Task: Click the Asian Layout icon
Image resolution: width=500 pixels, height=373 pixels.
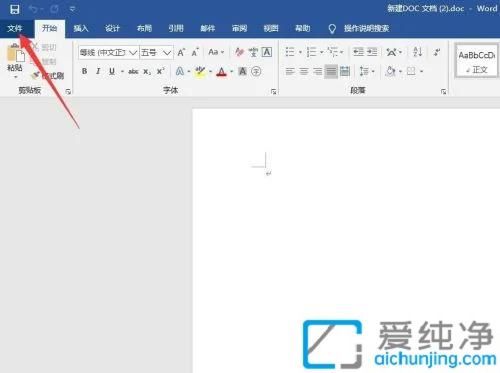Action: coord(392,52)
